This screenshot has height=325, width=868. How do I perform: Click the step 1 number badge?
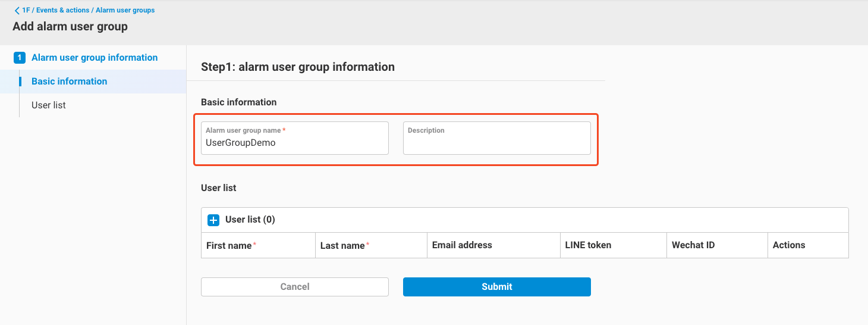click(20, 58)
